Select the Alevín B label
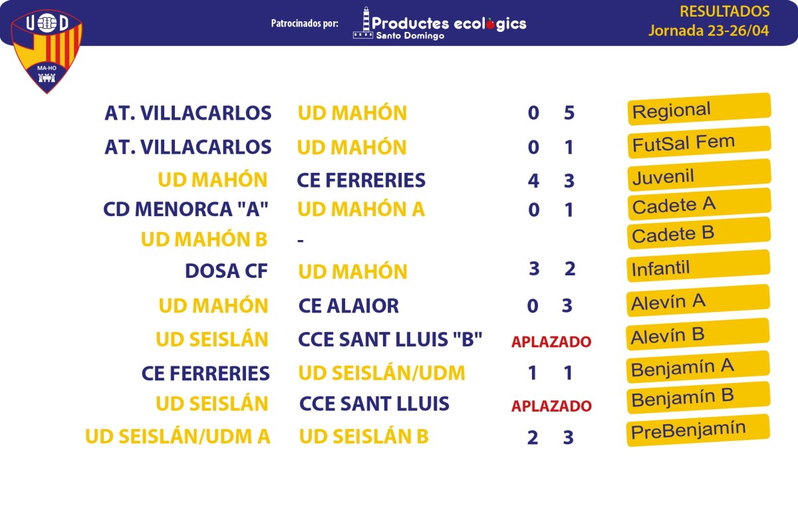798x532 pixels. pyautogui.click(x=699, y=334)
